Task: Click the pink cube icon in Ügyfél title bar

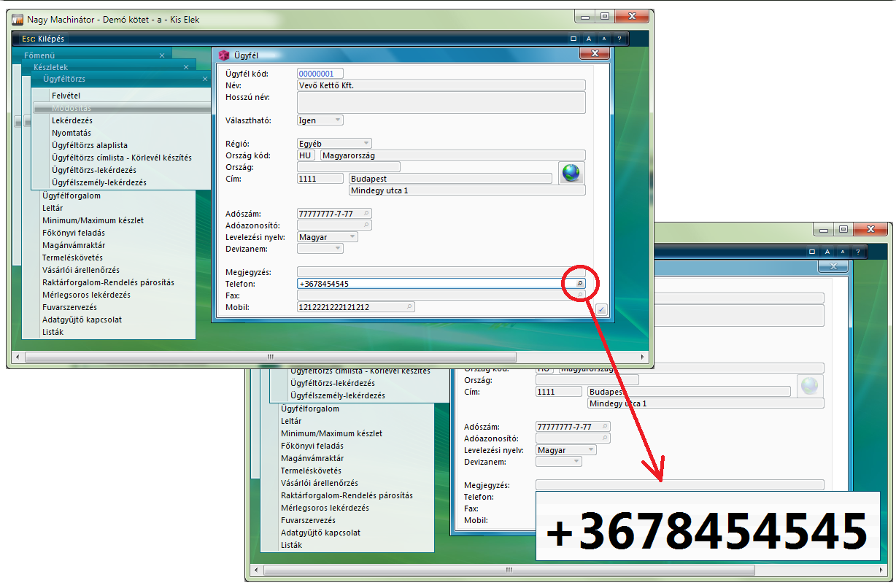Action: [224, 55]
